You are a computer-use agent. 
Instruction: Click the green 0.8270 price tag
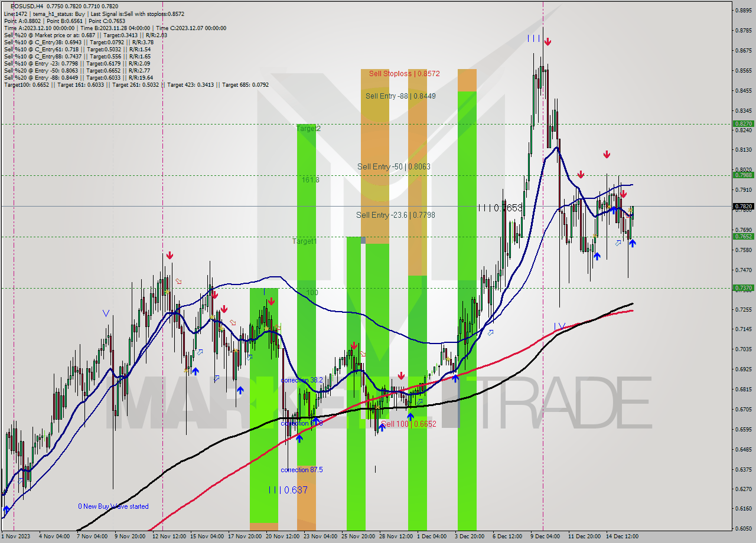click(743, 124)
